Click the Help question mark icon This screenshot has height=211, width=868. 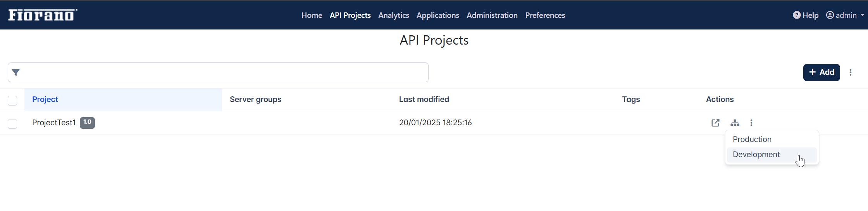797,15
